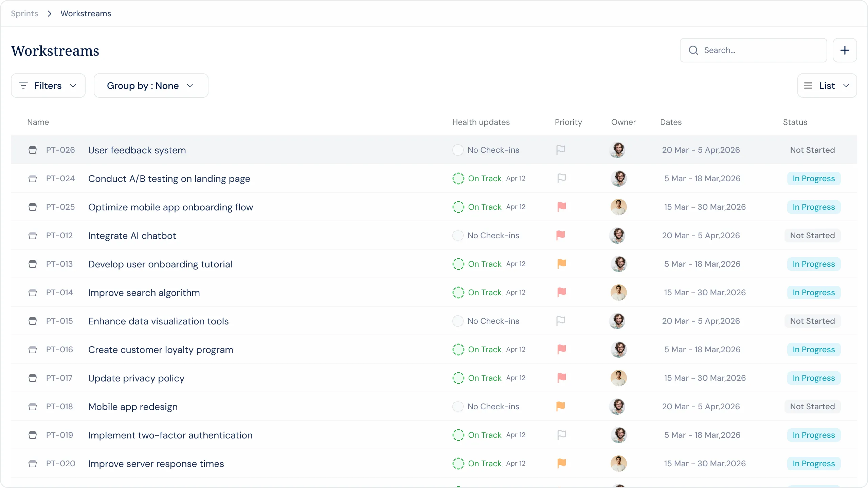The image size is (868, 488).
Task: Open No Check-ins health for Enhance data visualization
Action: click(x=486, y=321)
